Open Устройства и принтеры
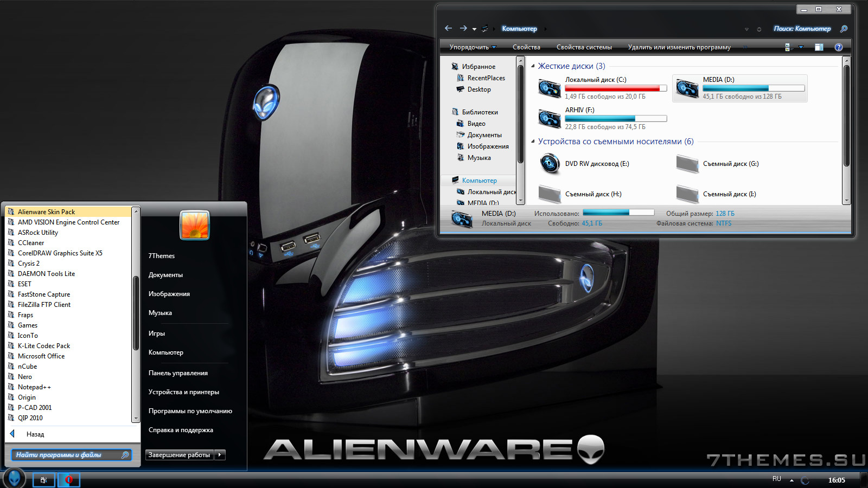 184,392
